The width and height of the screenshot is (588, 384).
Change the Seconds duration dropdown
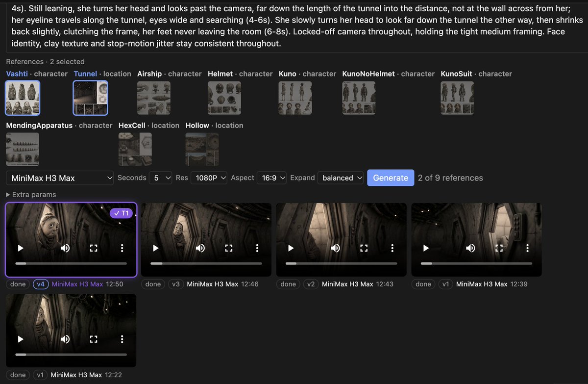pos(161,178)
